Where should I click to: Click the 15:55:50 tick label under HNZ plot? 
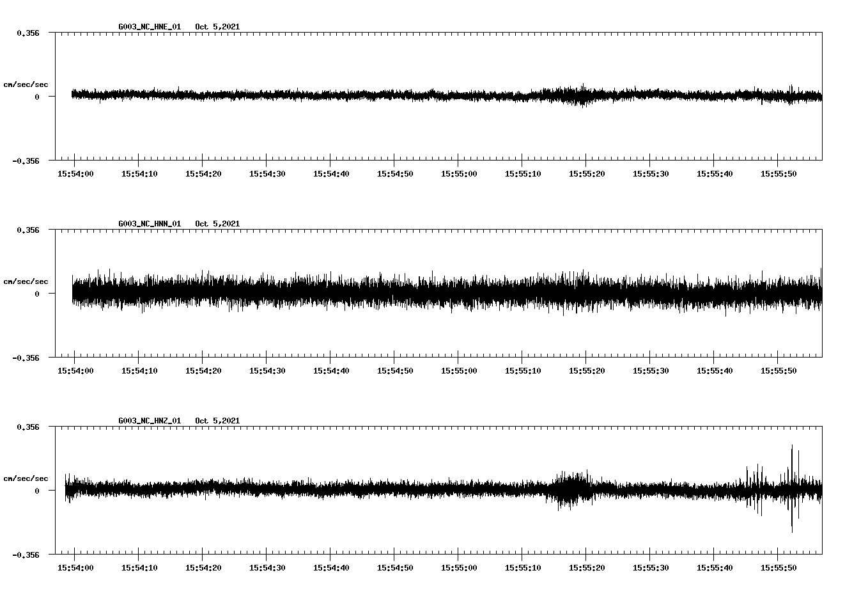click(779, 568)
